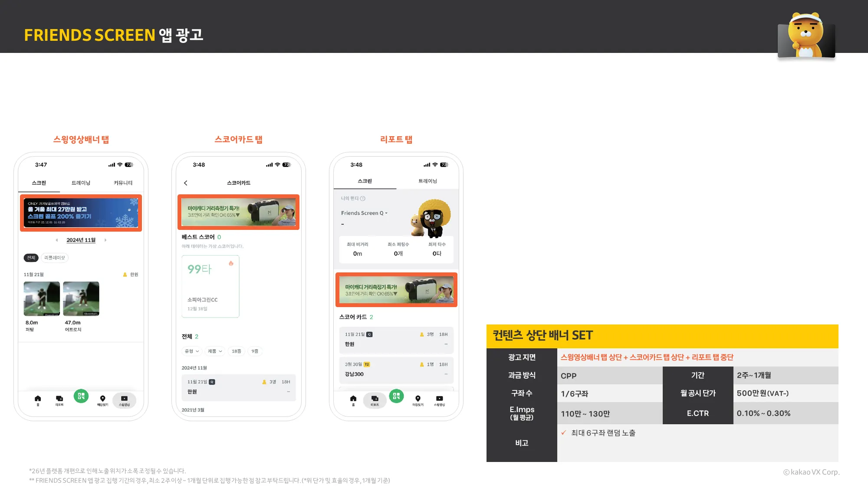Screen dimensions: 868x488
Task: Select the 전체 filter chip
Action: click(x=31, y=258)
